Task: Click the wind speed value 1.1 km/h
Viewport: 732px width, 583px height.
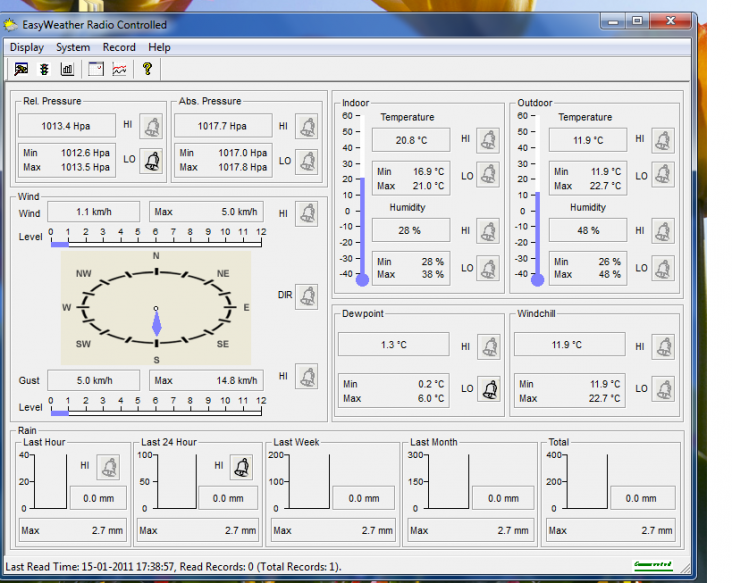Action: 93,212
